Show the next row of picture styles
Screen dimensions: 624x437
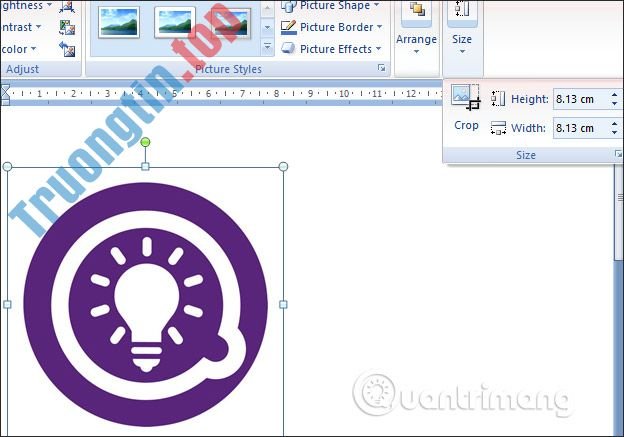point(267,27)
